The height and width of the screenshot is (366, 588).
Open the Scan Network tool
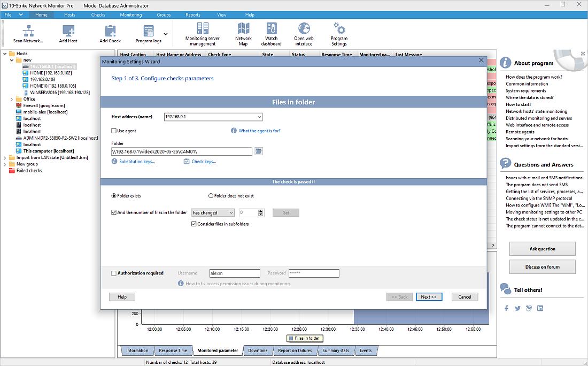point(28,34)
